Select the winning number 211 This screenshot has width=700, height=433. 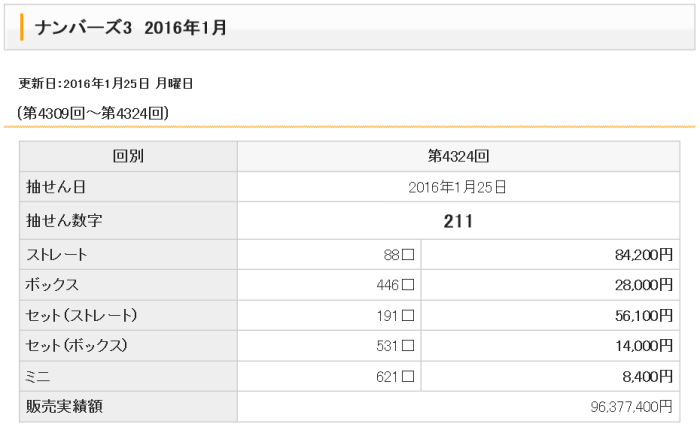(457, 221)
